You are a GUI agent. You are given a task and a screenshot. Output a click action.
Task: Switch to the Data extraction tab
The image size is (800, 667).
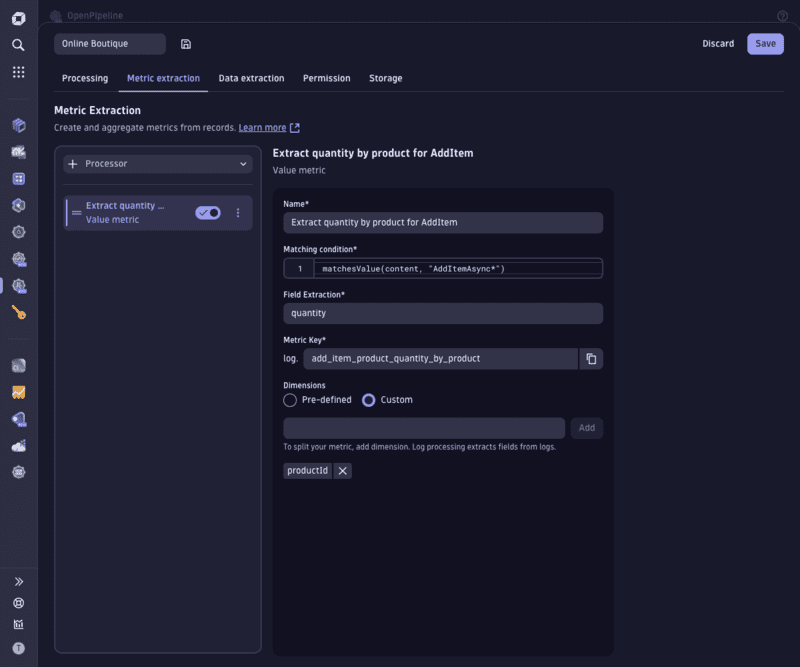click(251, 78)
